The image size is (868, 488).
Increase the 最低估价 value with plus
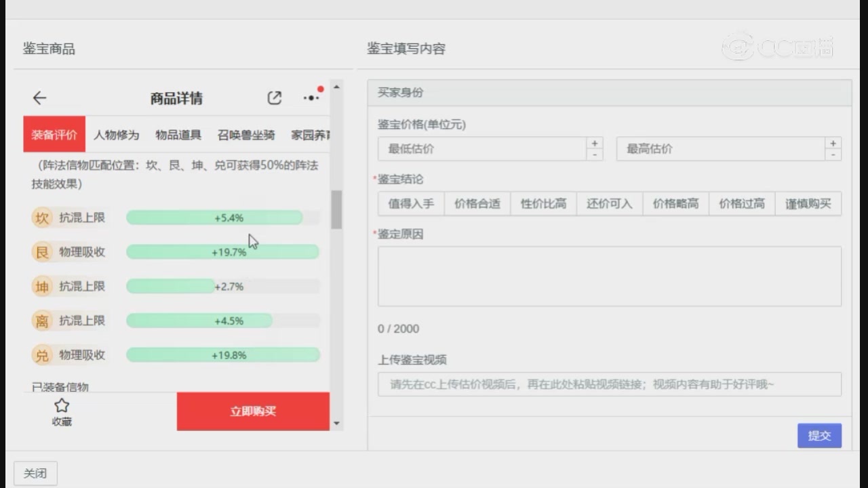(595, 143)
